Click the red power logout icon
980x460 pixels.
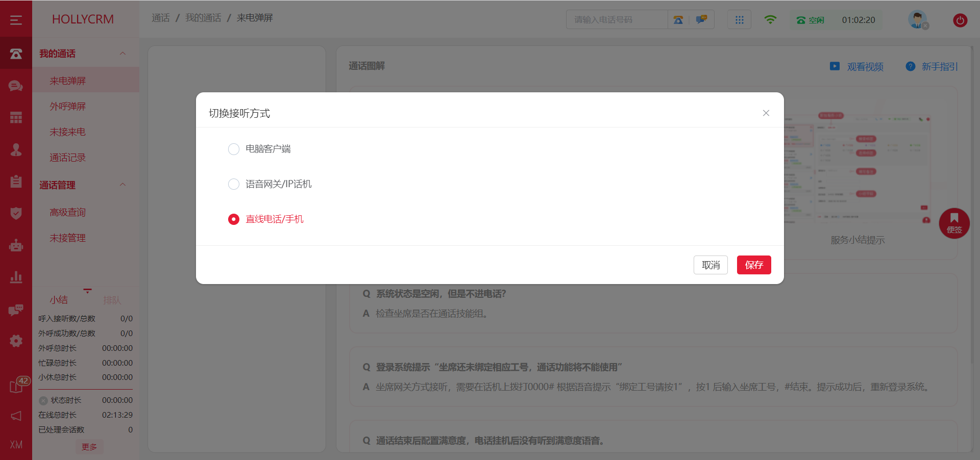960,20
